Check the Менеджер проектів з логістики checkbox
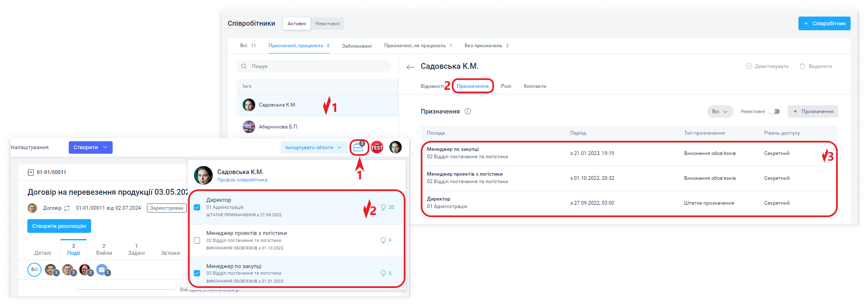The height and width of the screenshot is (307, 868). [x=197, y=240]
